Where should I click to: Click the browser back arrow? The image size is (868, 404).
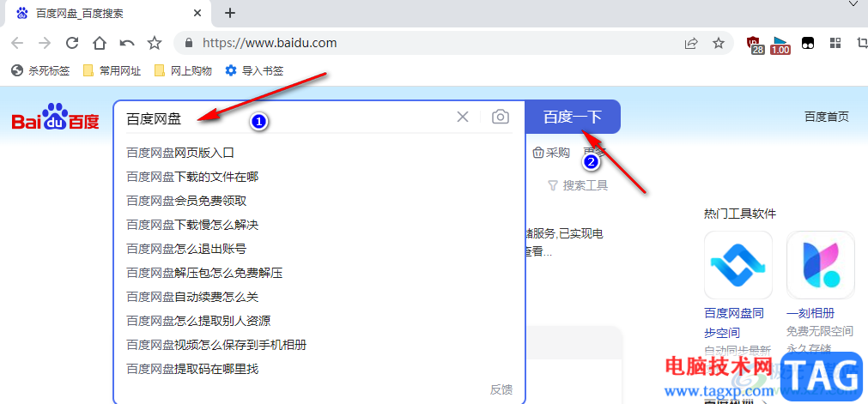17,43
